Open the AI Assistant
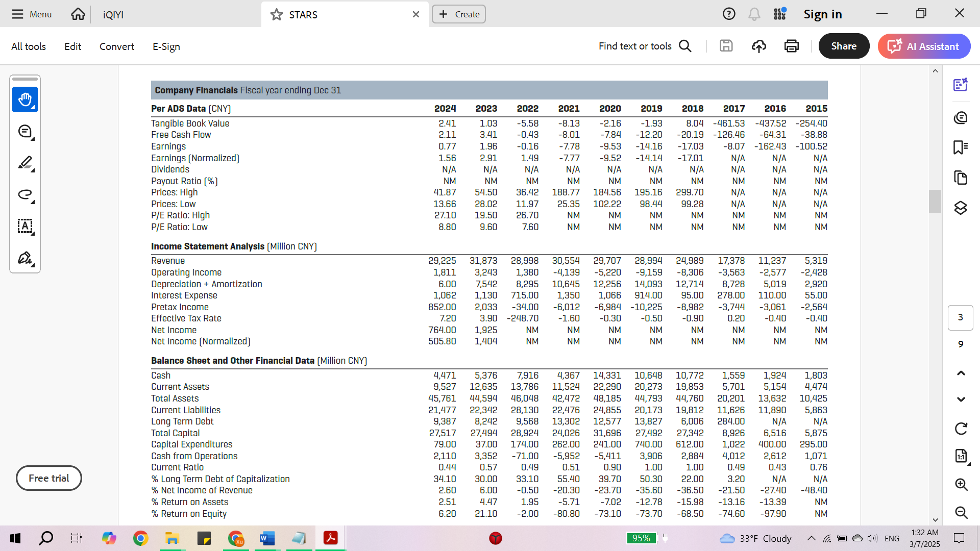The image size is (980, 551). point(924,46)
